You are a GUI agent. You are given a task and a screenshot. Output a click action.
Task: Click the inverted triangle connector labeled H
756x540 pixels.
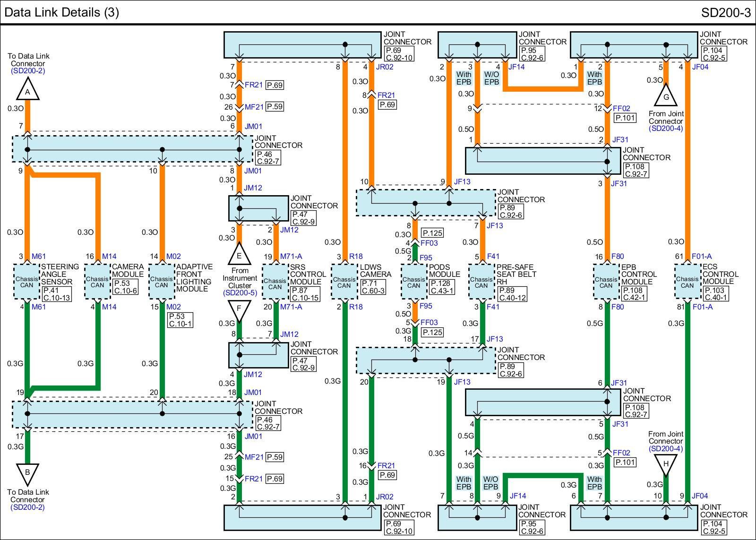(666, 464)
